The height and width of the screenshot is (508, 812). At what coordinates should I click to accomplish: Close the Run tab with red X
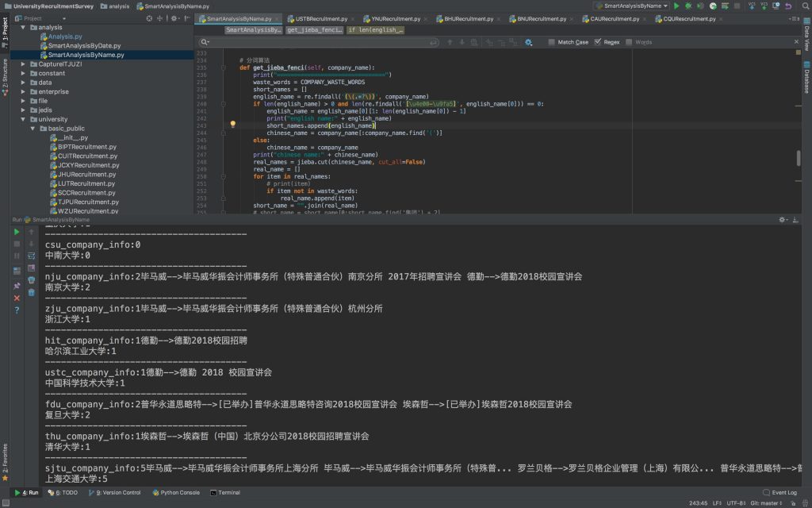[x=17, y=298]
